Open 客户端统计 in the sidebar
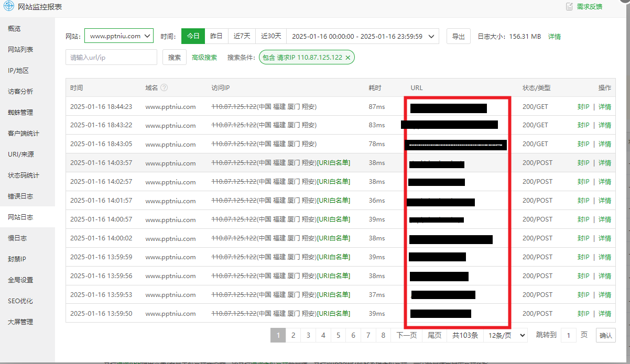 [x=27, y=133]
